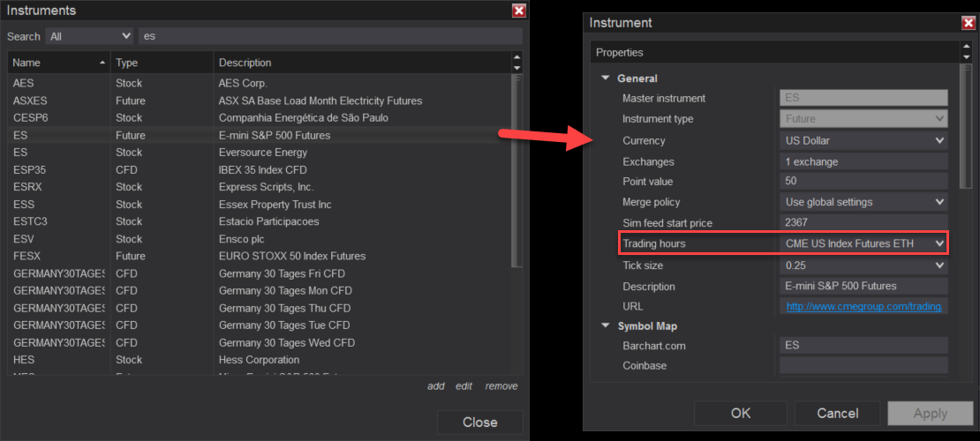Click scroll down arrow in Properties header

[967, 57]
